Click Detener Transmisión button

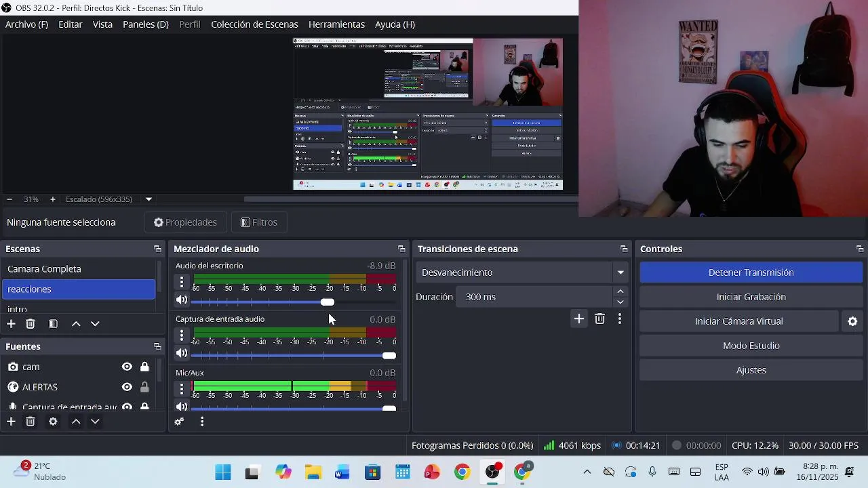(x=751, y=272)
